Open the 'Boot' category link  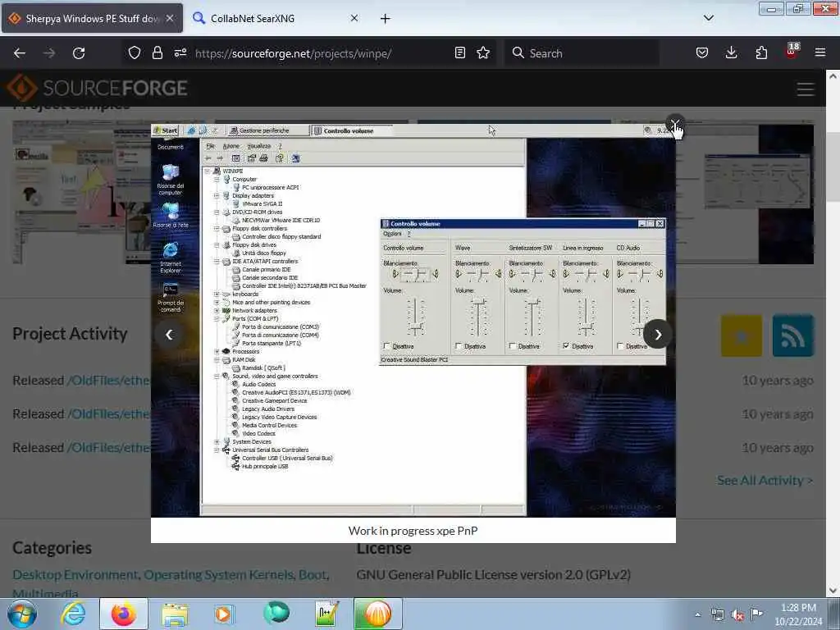click(x=313, y=575)
